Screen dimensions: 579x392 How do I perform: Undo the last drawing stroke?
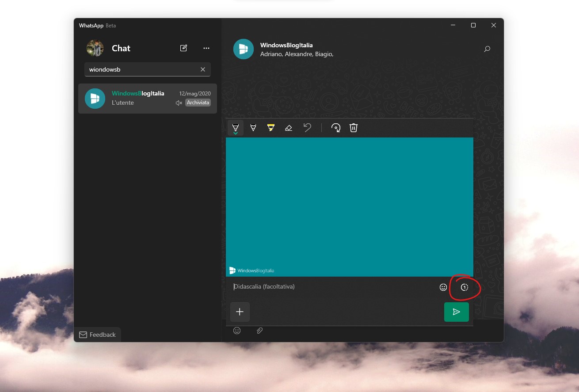[307, 128]
